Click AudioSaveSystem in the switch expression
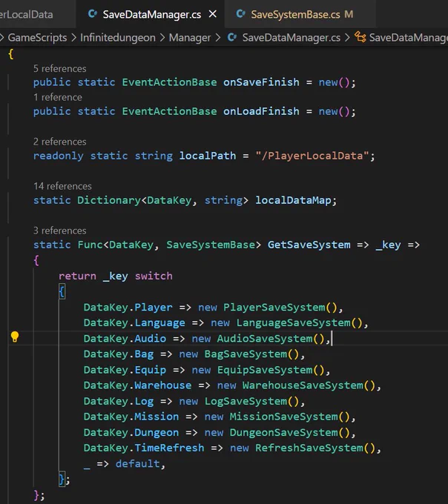Screen dimensions: 448x504 265,339
